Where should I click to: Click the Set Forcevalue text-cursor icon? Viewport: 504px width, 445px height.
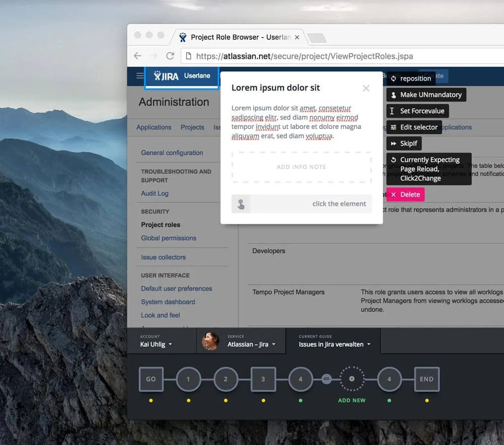392,111
